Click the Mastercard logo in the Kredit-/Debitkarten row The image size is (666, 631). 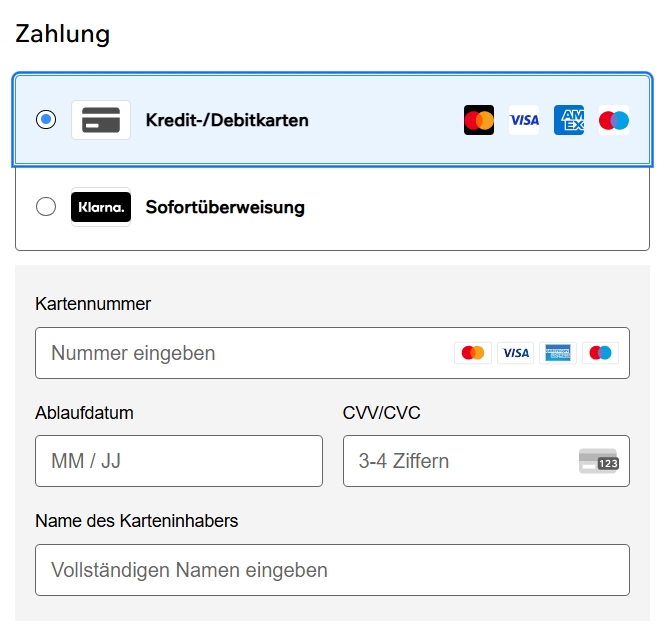pos(479,120)
